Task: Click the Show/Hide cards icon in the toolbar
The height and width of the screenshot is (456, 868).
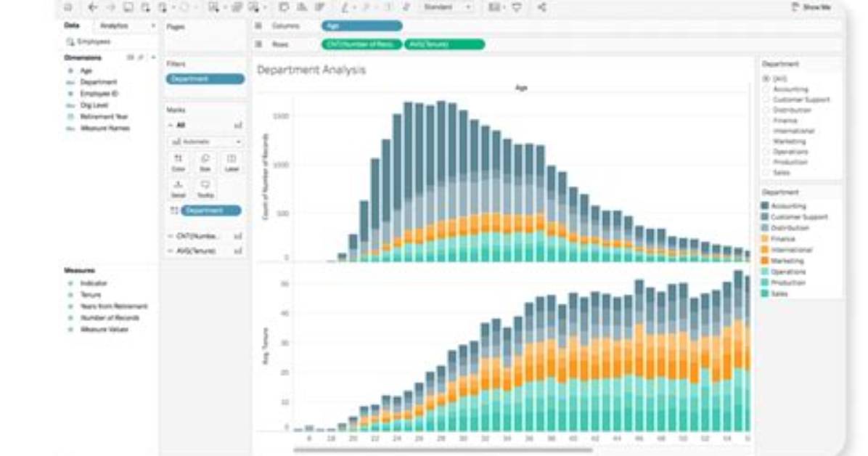Action: [495, 7]
